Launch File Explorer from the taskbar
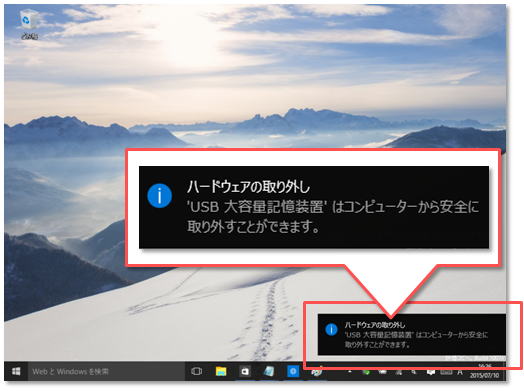 pyautogui.click(x=221, y=371)
